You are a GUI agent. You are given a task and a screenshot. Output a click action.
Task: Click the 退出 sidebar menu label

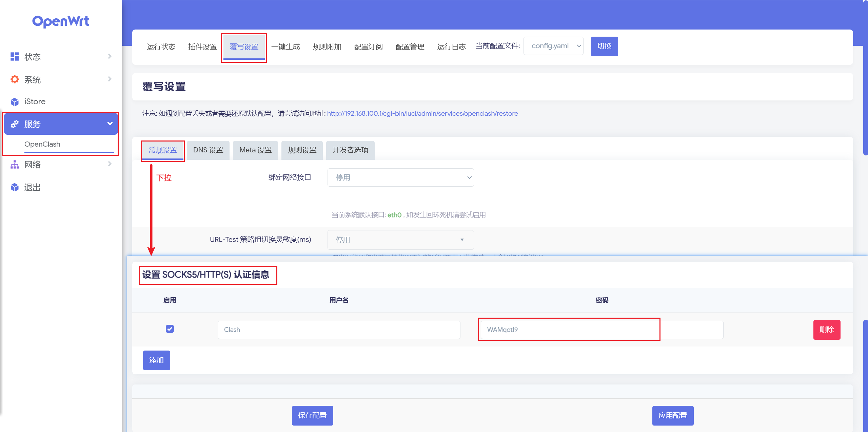tap(33, 187)
